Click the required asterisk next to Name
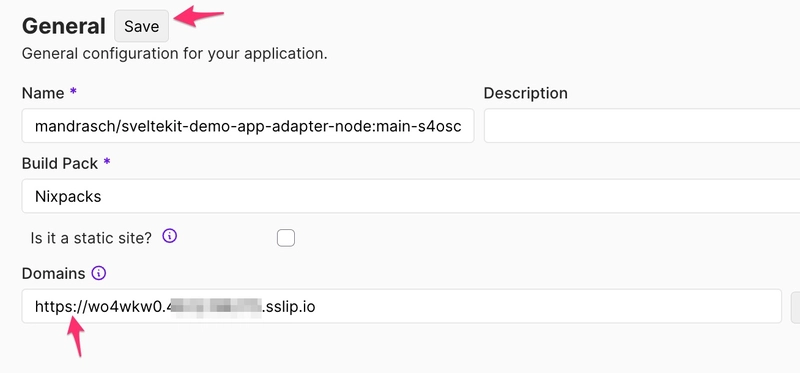The image size is (800, 373). pos(73,92)
